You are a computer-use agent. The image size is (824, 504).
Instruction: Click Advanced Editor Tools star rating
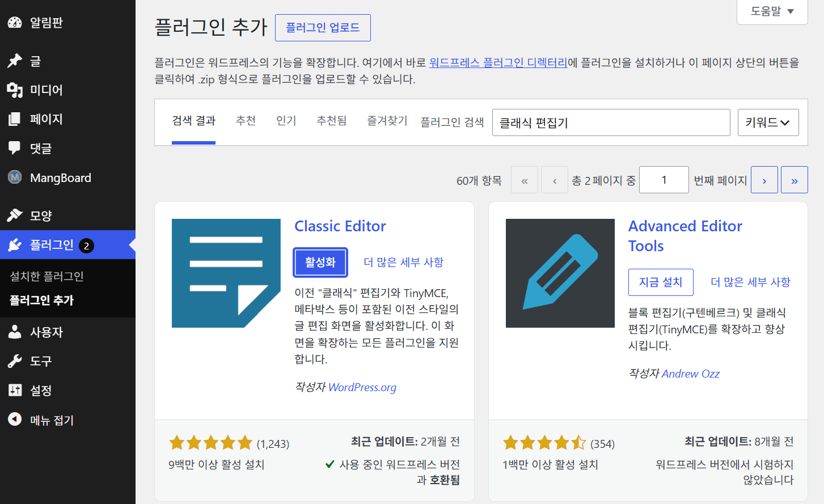(544, 443)
